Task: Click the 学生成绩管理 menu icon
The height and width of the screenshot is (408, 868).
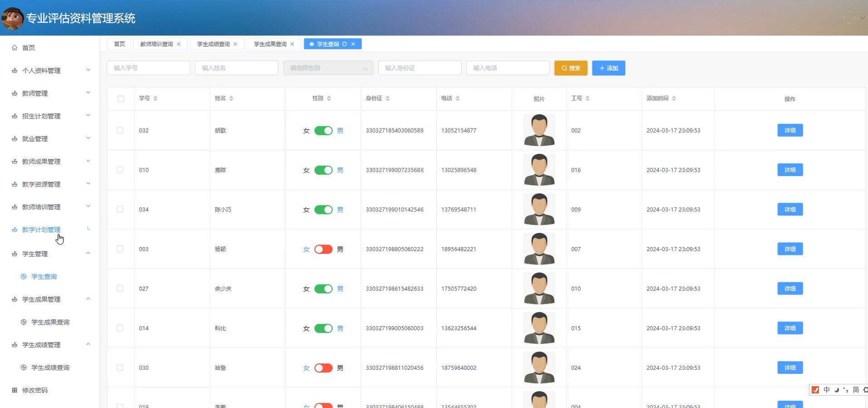Action: (x=15, y=344)
